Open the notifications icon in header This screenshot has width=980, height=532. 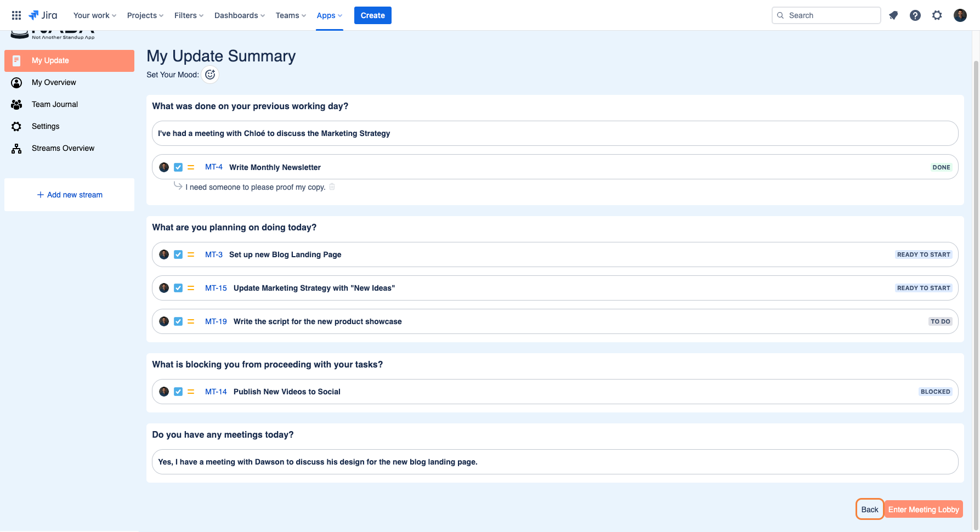point(893,15)
